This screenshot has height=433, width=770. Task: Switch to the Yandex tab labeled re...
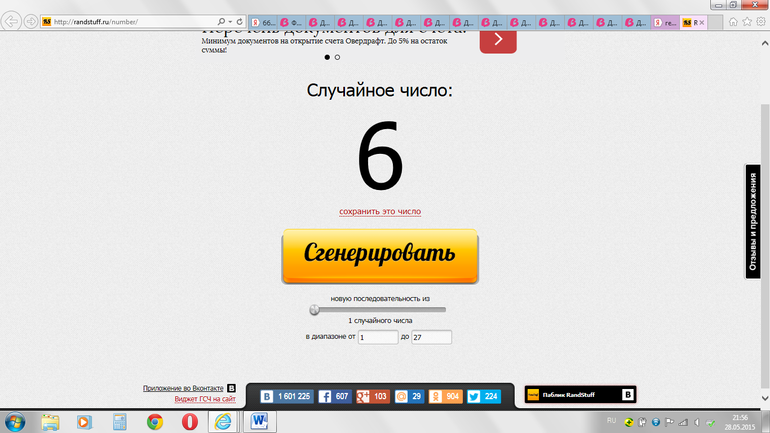(x=666, y=23)
